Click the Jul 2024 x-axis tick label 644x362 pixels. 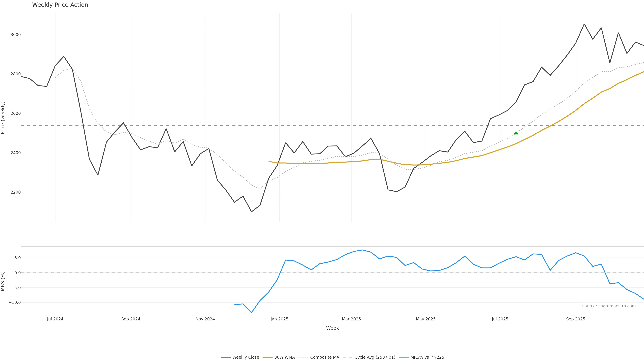tap(55, 319)
